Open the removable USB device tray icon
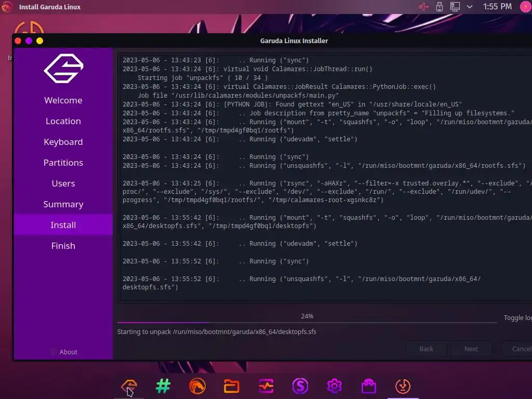Viewport: 532px width, 399px height. coord(440,6)
